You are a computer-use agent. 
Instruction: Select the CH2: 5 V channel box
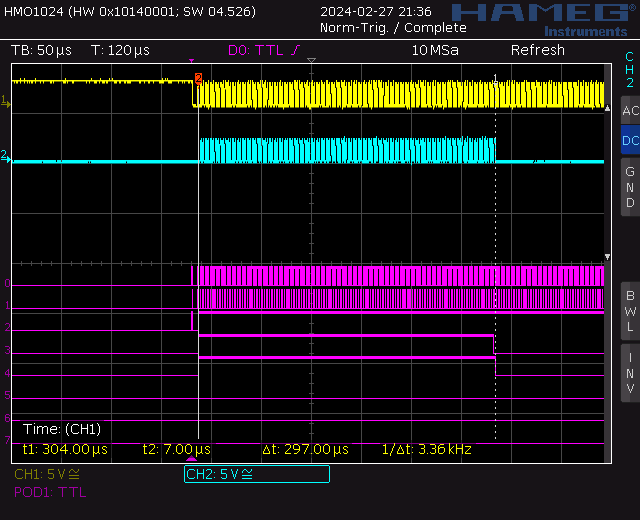tap(257, 474)
